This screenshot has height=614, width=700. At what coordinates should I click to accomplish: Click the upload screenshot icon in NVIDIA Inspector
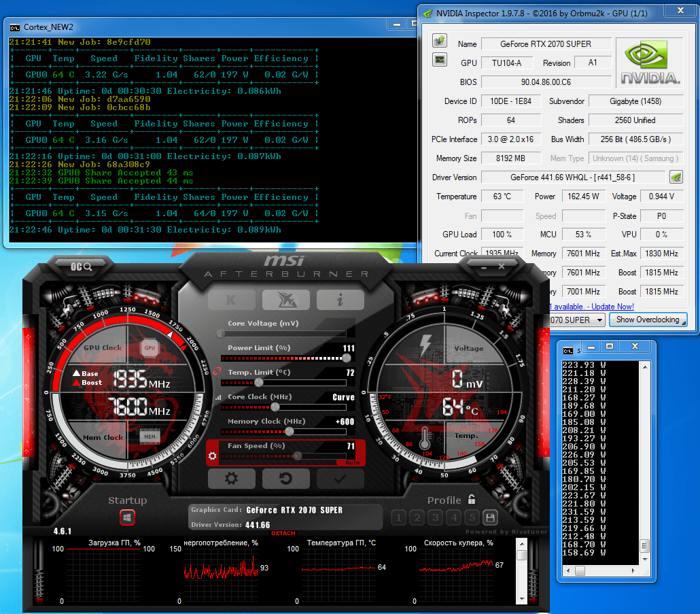coord(440,41)
